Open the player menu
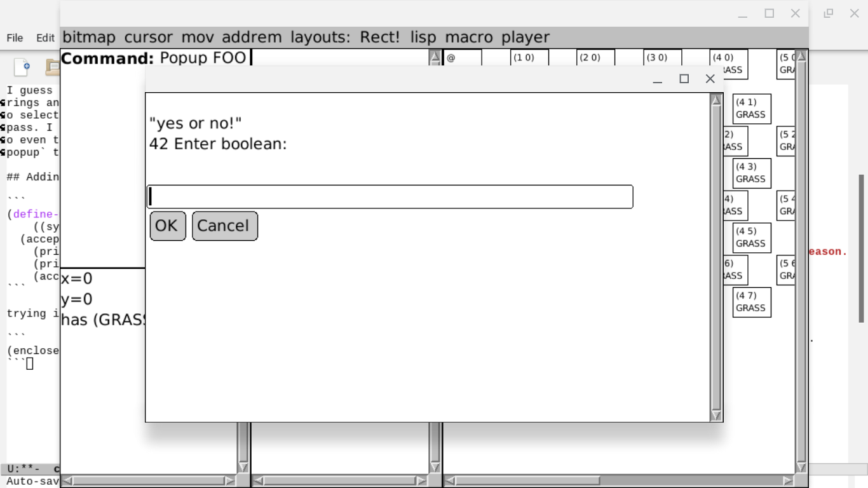 pos(525,37)
